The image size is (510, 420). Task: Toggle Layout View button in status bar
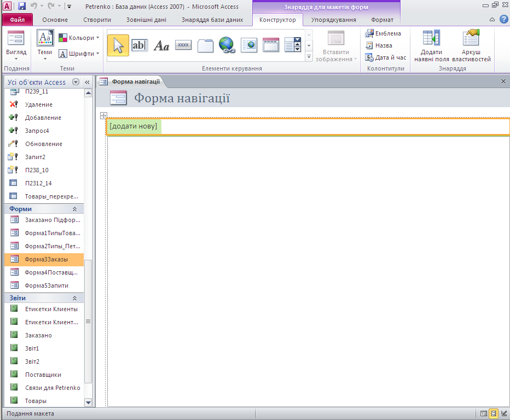[x=494, y=413]
